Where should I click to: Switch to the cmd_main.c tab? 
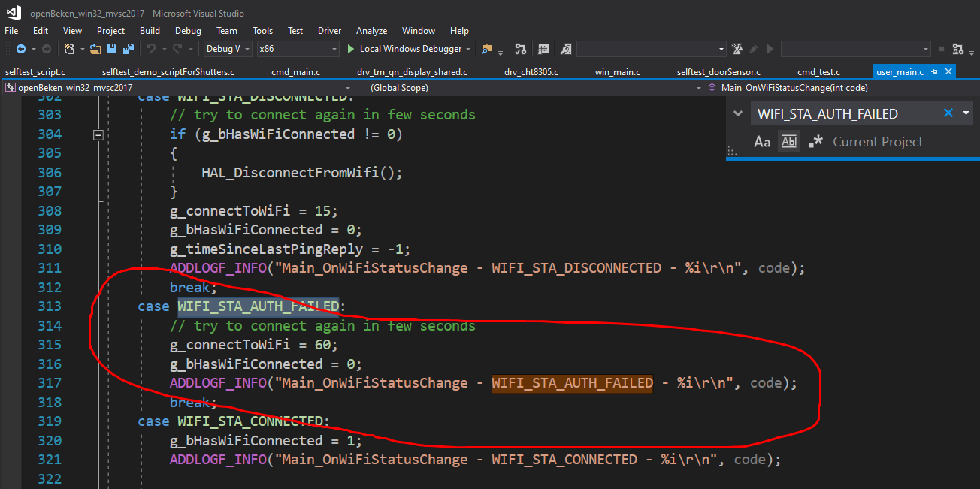pyautogui.click(x=295, y=72)
